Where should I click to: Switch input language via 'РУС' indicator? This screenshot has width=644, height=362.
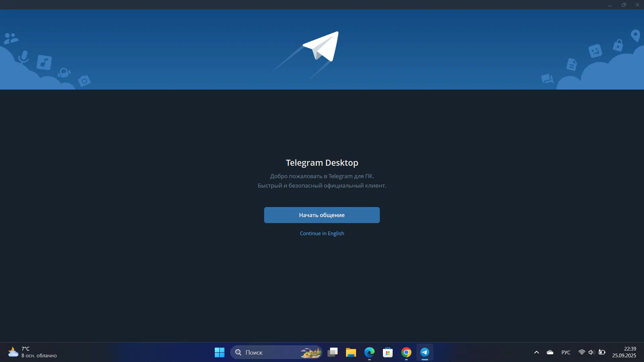pos(565,352)
